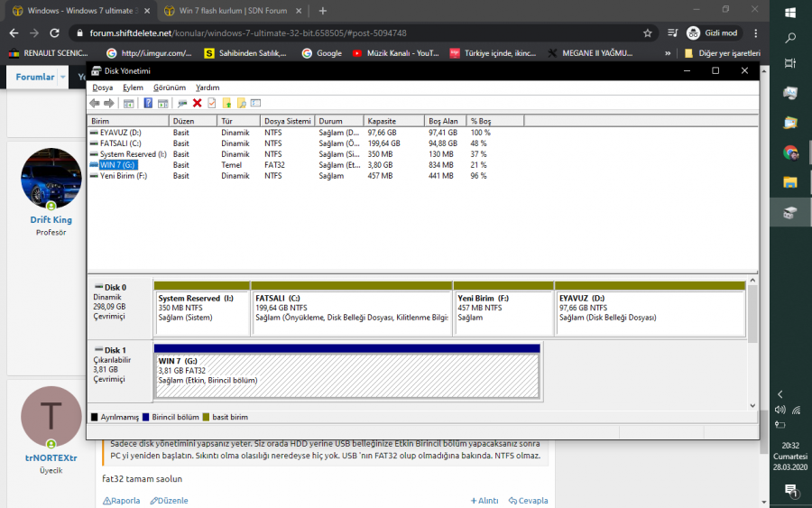Bookmark this page with the star icon
812x508 pixels.
(648, 32)
